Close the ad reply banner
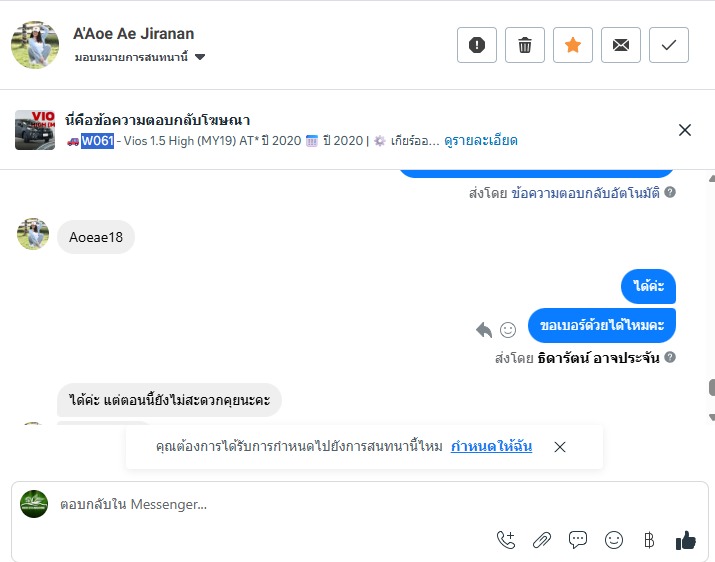The image size is (715, 562). tap(685, 130)
